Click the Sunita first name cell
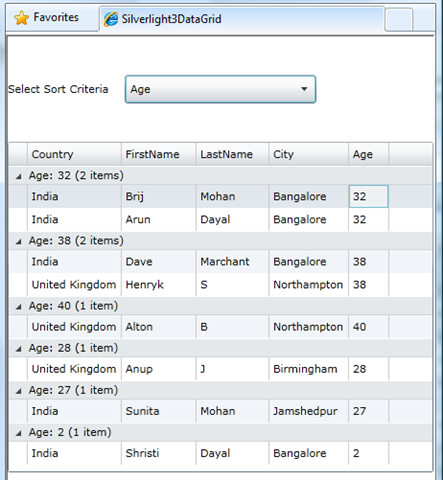Image resolution: width=443 pixels, height=480 pixels. click(159, 411)
